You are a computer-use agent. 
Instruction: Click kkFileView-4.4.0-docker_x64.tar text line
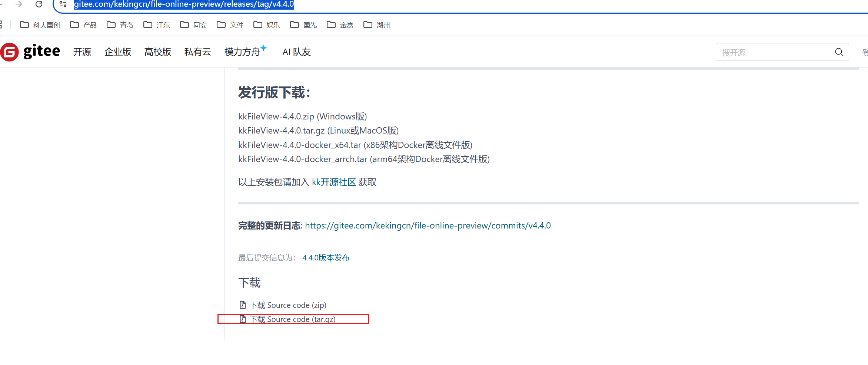[x=355, y=145]
